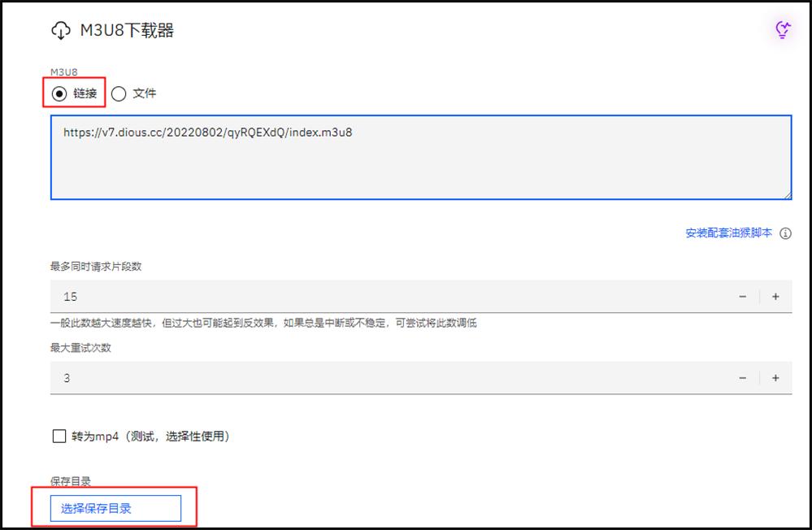
Task: Click the plus icon to increase 最大重试次数
Action: (x=775, y=377)
